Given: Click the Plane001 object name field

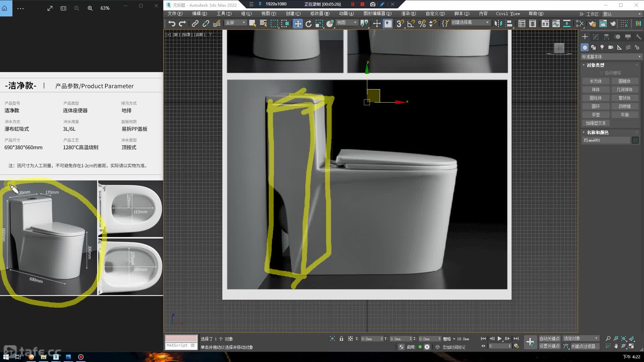Looking at the screenshot, I should click(x=606, y=140).
